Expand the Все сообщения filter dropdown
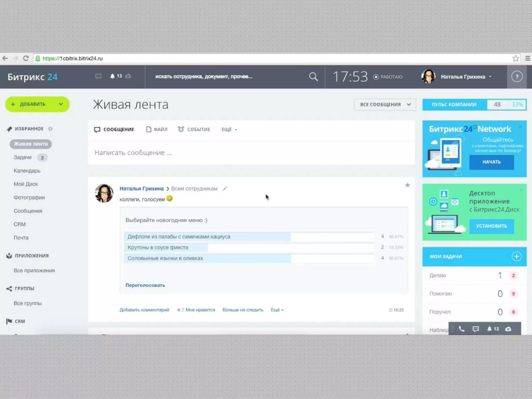Screen dimensions: 532x399 point(385,104)
